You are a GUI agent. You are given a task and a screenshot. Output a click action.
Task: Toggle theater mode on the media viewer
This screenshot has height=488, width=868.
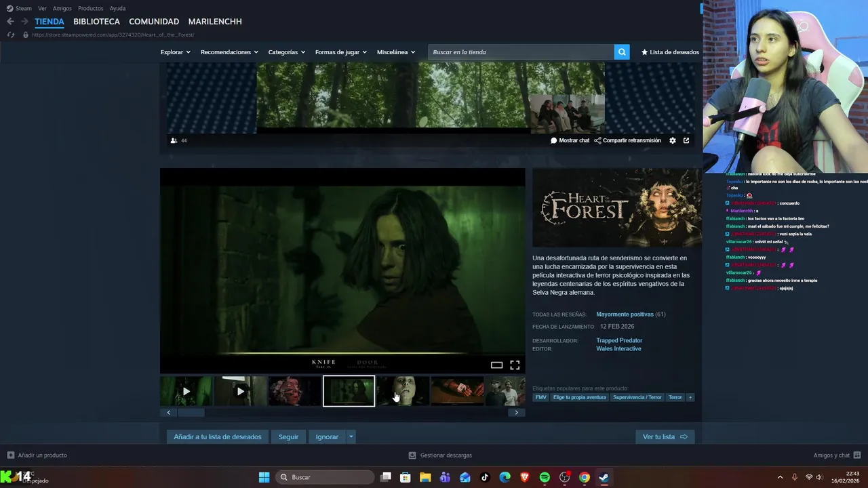coord(496,365)
